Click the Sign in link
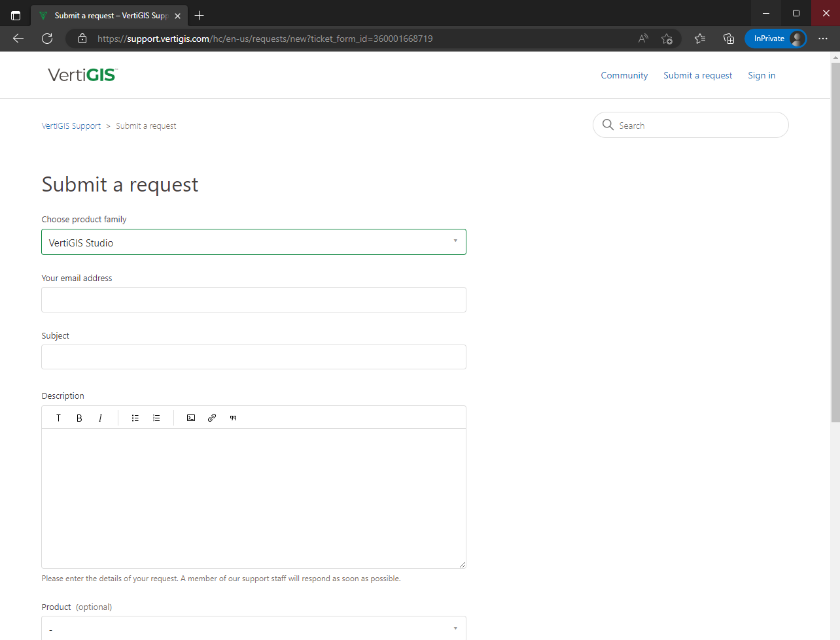 [x=761, y=75]
